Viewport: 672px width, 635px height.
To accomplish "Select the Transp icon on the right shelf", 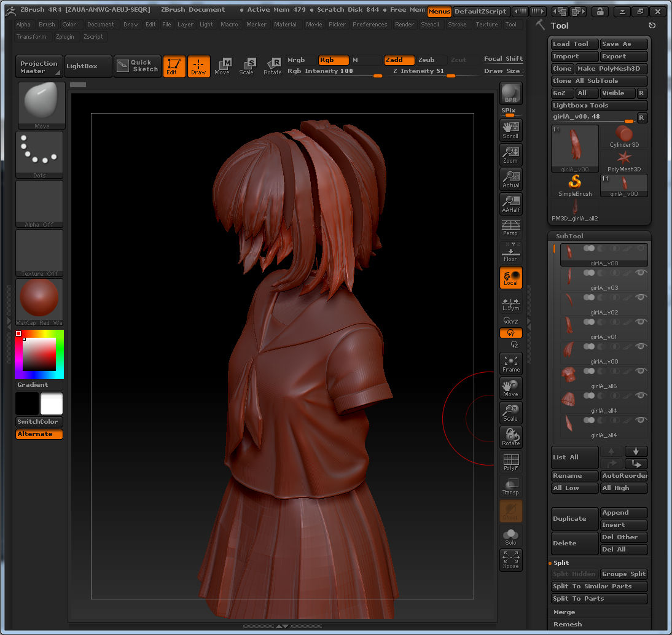I will [510, 486].
